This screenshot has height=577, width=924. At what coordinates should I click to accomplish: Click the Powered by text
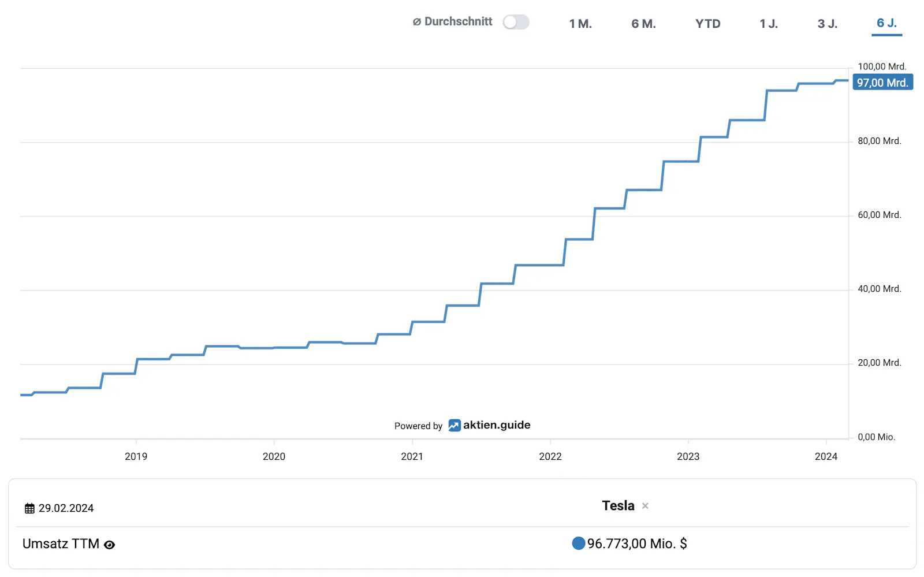pyautogui.click(x=418, y=426)
